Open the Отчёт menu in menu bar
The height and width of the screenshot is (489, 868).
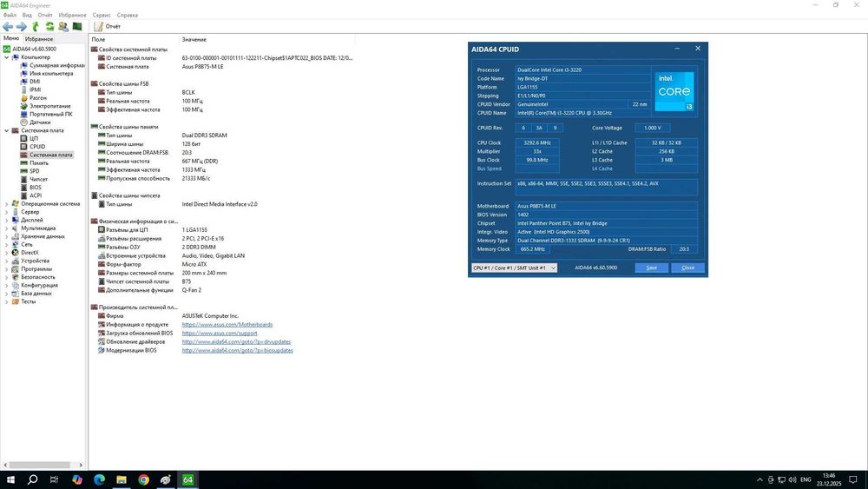(45, 15)
